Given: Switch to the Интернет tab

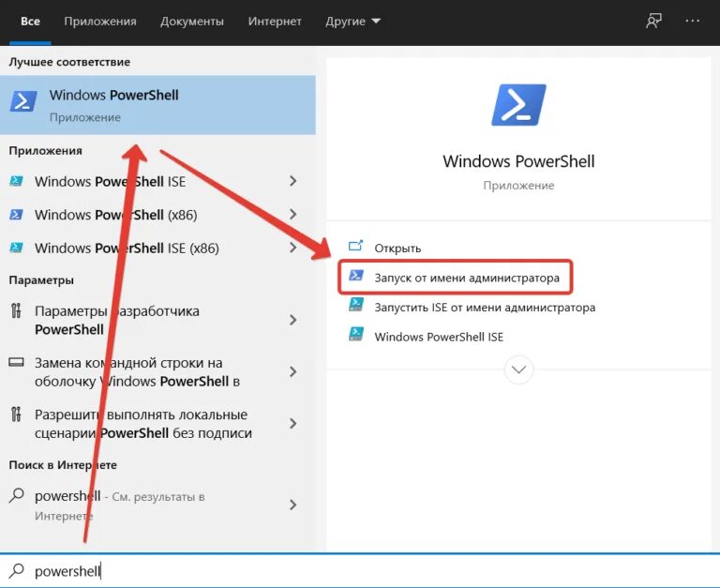Looking at the screenshot, I should 275,22.
